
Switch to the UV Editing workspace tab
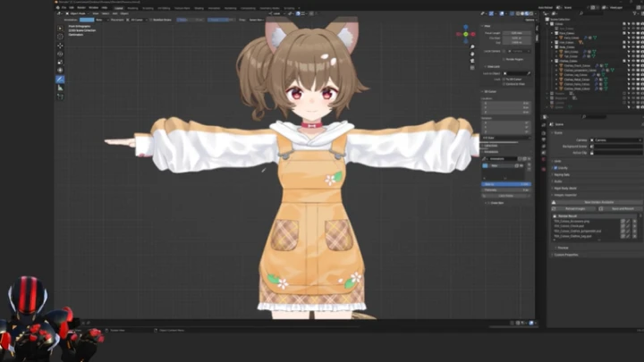point(164,8)
